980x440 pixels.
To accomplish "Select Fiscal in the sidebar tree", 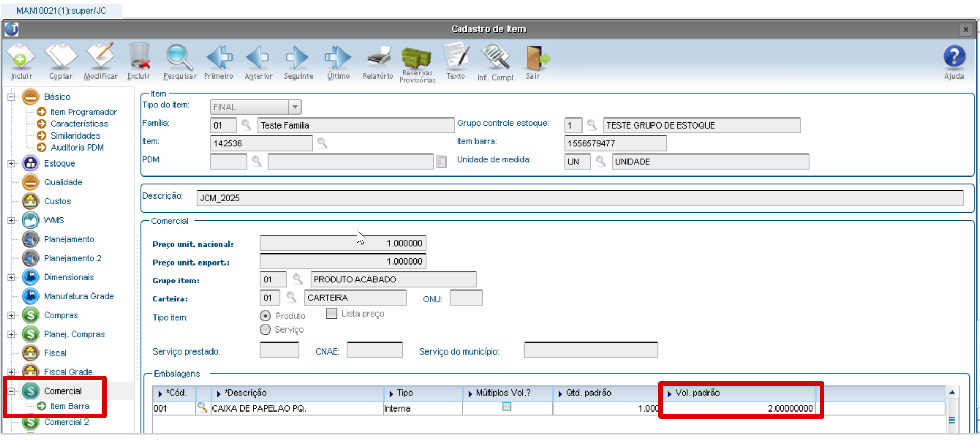I will point(55,353).
